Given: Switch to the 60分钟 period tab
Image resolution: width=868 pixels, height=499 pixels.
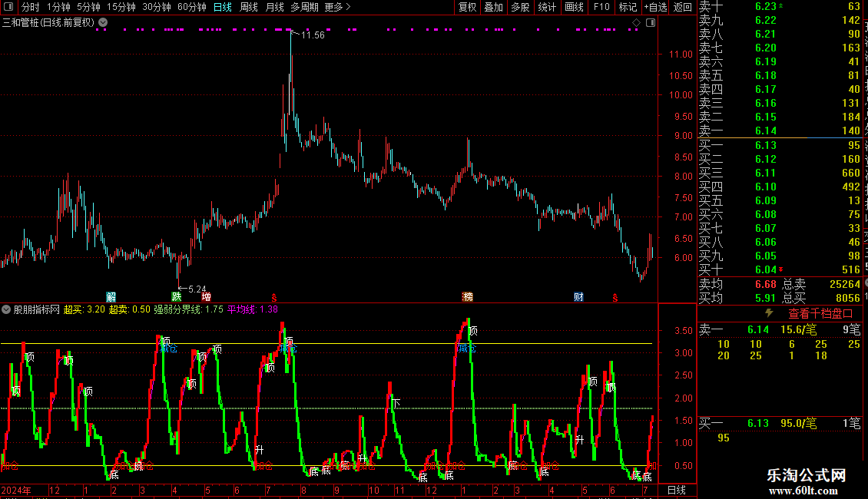Looking at the screenshot, I should tap(192, 7).
